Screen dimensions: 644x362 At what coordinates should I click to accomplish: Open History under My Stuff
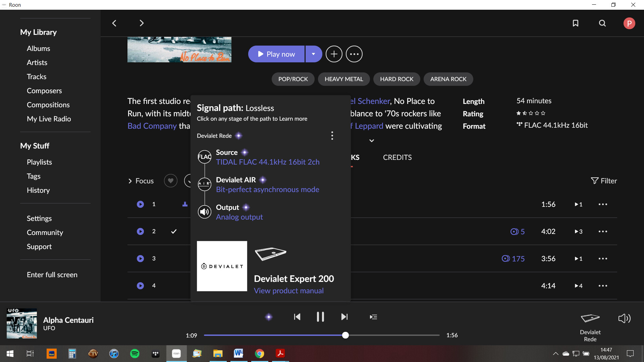point(38,190)
